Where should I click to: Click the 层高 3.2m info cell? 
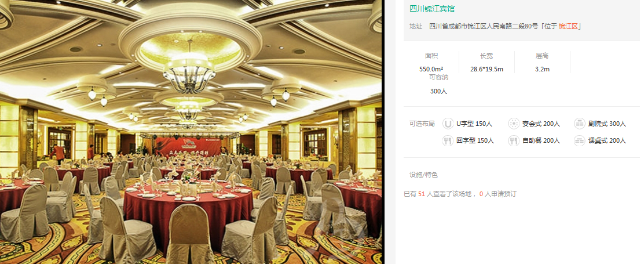(x=542, y=62)
